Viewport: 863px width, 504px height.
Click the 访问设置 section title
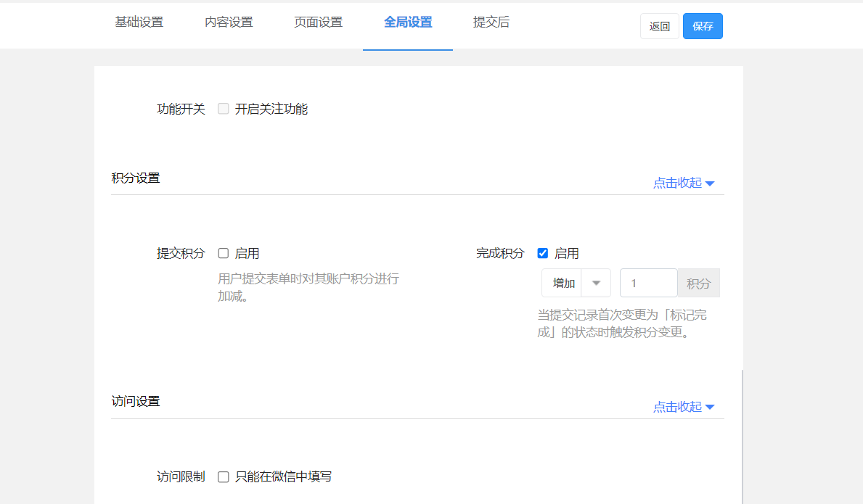(136, 401)
